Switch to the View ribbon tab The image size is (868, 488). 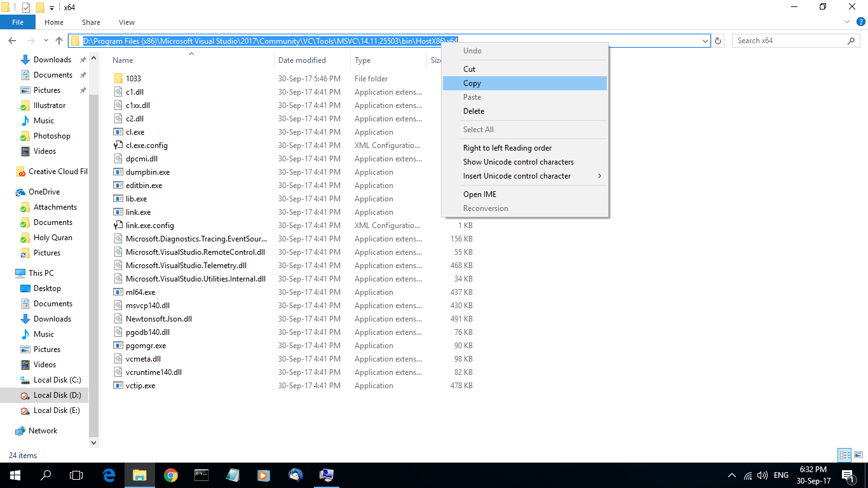[x=126, y=22]
